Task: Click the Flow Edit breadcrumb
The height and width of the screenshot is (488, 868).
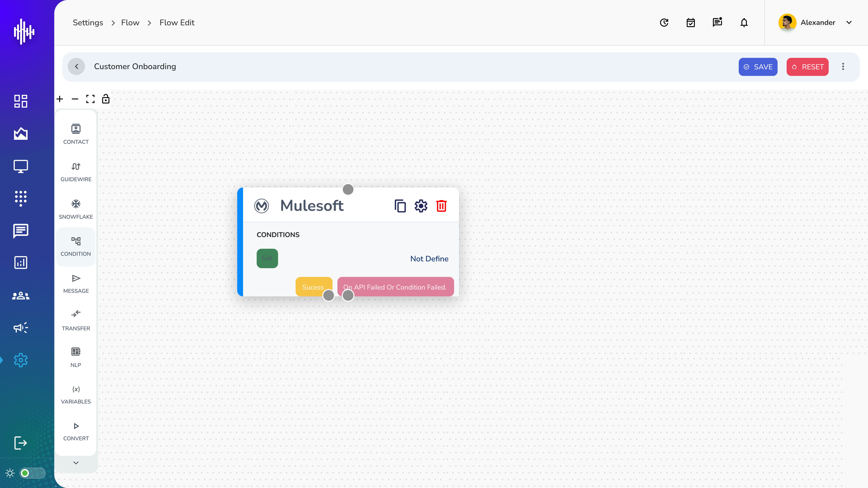Action: coord(177,23)
